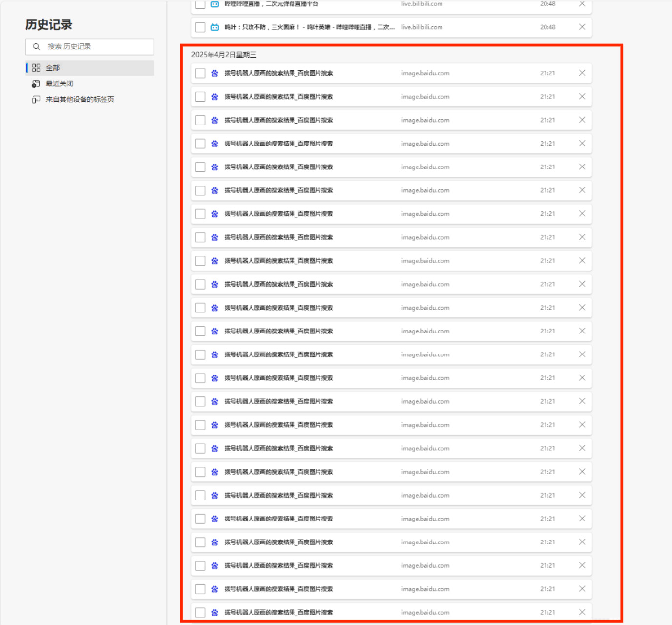The image size is (672, 625).
Task: Open first 拨号机器人原画的搜索结果 link under 2025年4月2日
Action: 278,73
